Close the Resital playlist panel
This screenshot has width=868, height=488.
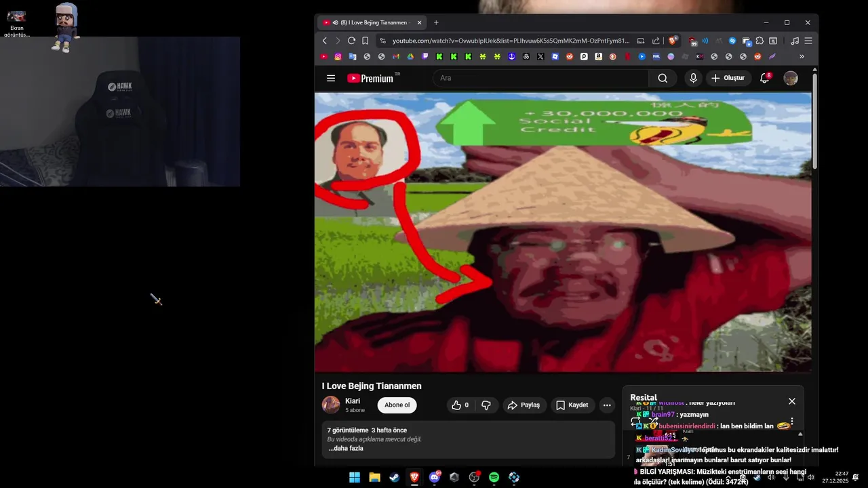[792, 401]
